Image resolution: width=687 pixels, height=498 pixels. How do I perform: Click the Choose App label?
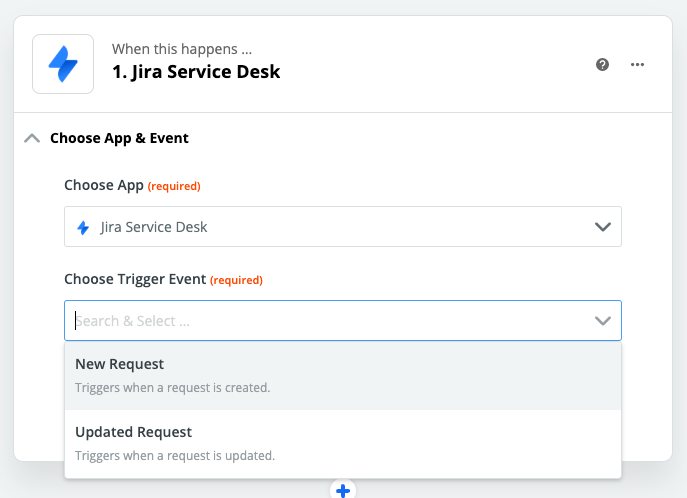point(104,185)
